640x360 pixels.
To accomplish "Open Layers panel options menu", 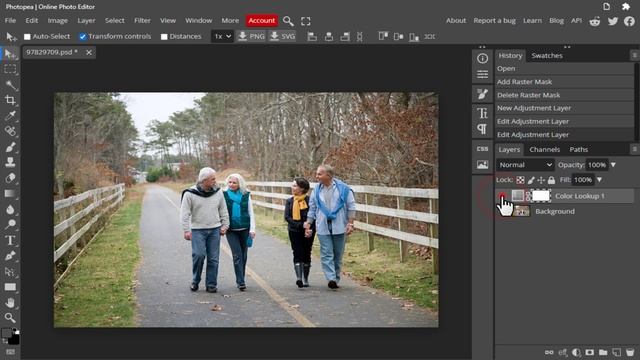I will (634, 149).
